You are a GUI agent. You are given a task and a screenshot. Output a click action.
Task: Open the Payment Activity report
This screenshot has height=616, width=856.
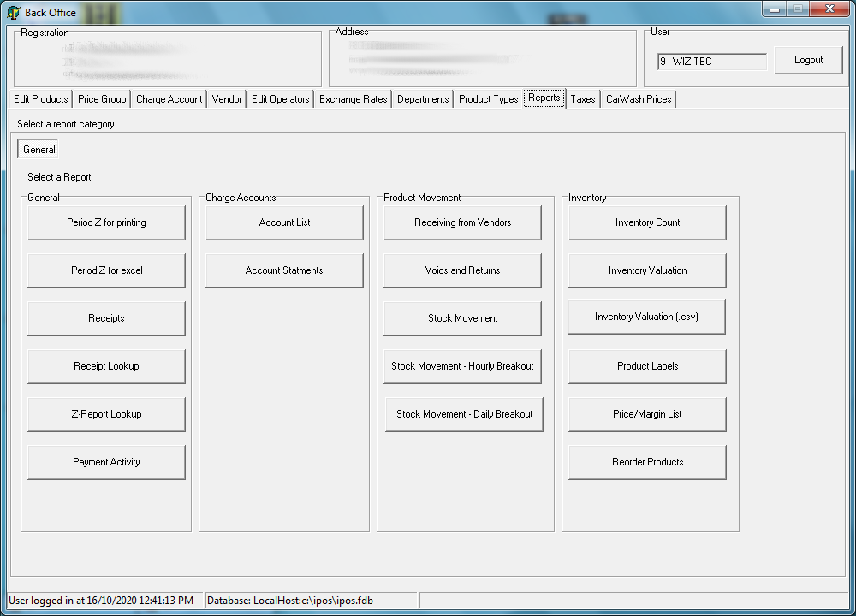(106, 462)
